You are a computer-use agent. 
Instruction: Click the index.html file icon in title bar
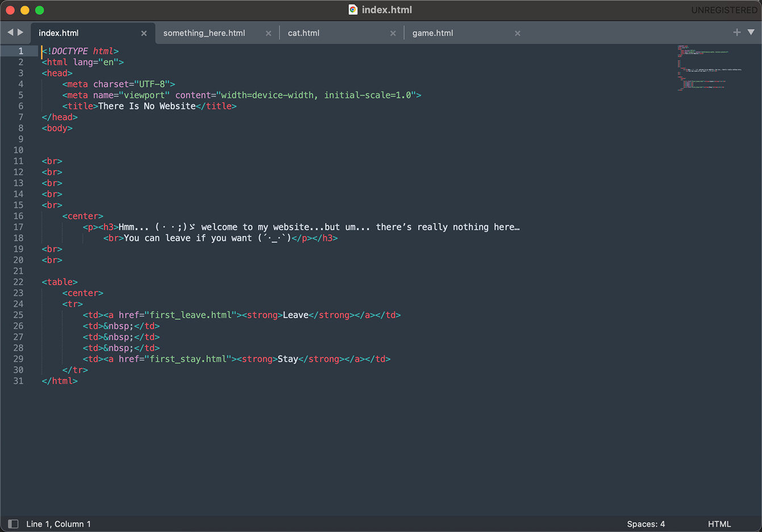(353, 10)
